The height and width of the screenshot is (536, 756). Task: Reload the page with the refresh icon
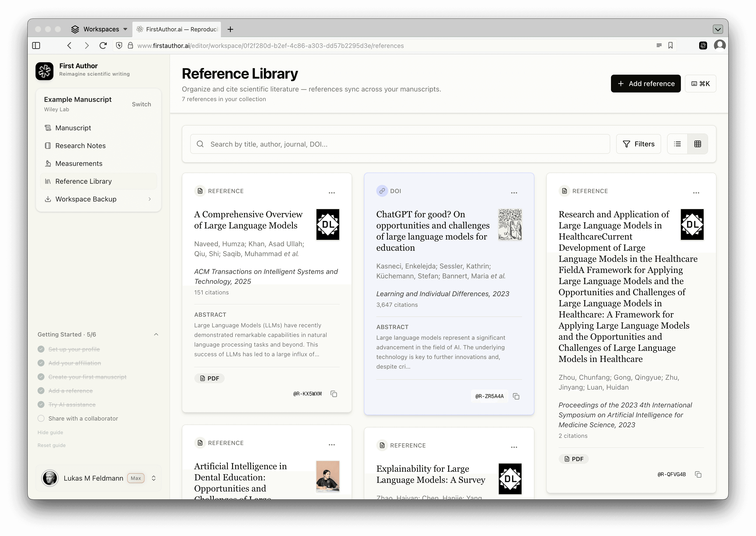(103, 45)
